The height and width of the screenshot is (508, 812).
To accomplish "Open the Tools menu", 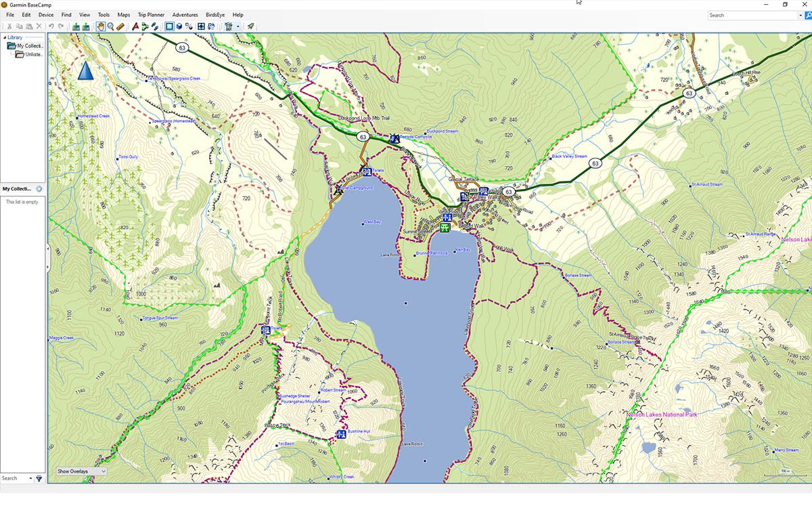I will tap(104, 14).
